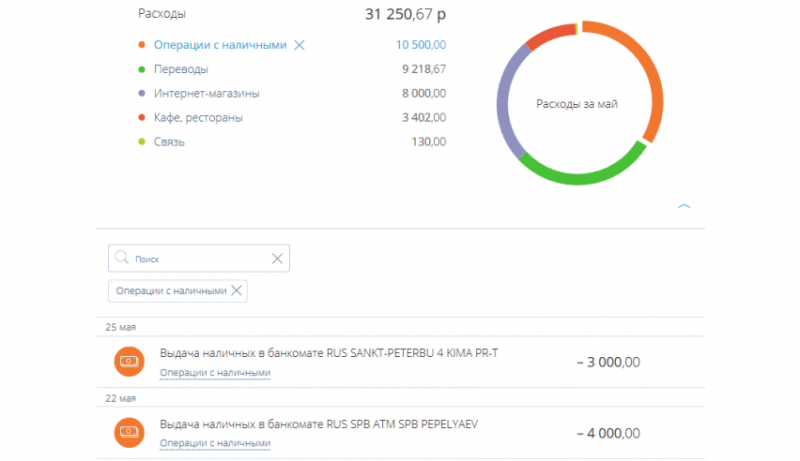Remove the 'Операции с наличными' filter chip
Viewport: 800px width, 461px height.
click(x=237, y=290)
